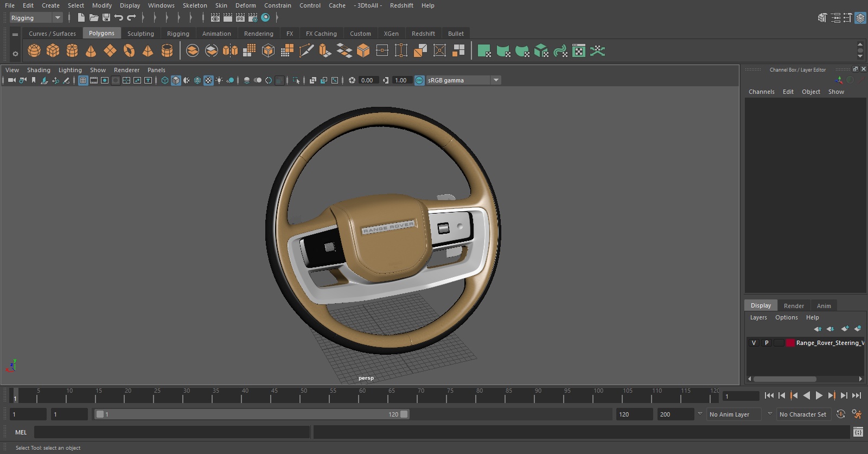The image size is (868, 454).
Task: Expand the No Anim Layer dropdown
Action: (769, 414)
